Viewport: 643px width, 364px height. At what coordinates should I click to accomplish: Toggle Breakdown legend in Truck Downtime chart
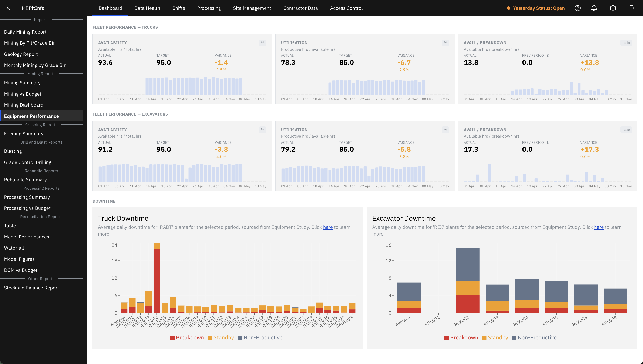click(x=187, y=337)
